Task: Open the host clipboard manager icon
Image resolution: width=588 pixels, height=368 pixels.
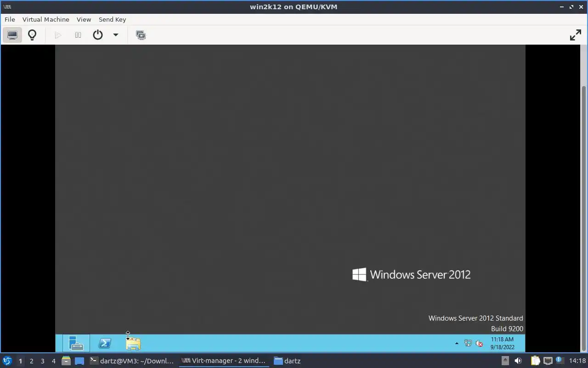Action: coord(535,361)
